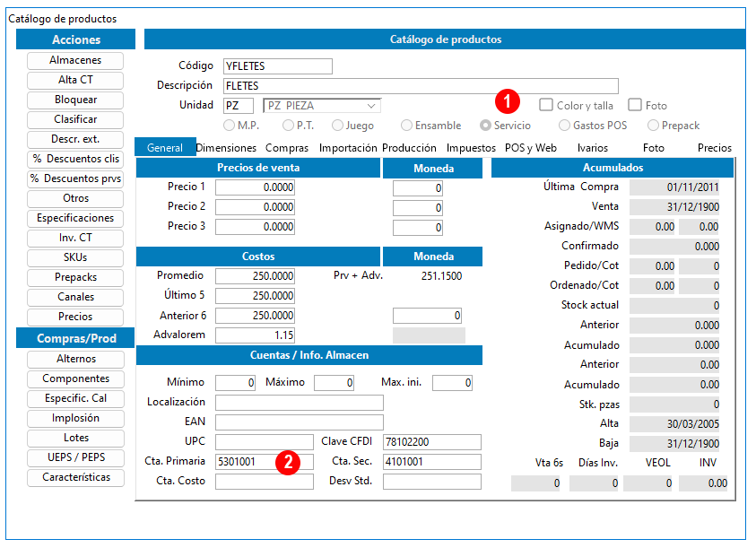The height and width of the screenshot is (548, 756).
Task: Click the Otros button
Action: click(x=75, y=198)
